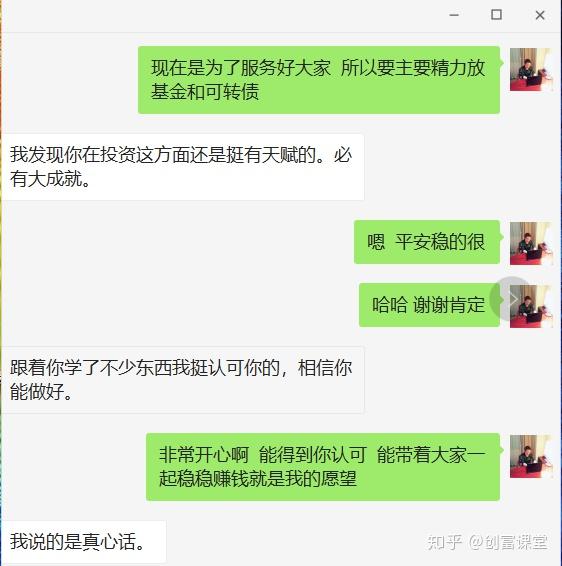Minimize the chat window

[454, 15]
